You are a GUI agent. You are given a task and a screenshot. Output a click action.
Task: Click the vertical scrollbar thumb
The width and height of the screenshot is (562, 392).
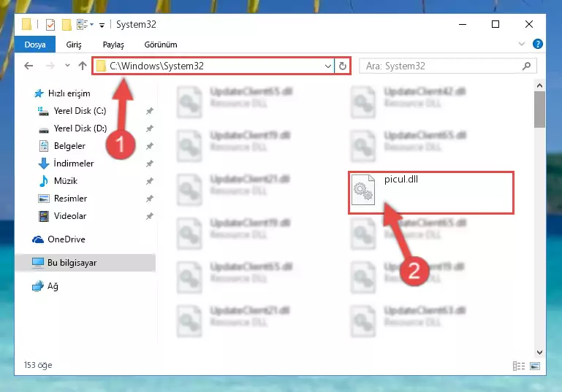click(539, 109)
